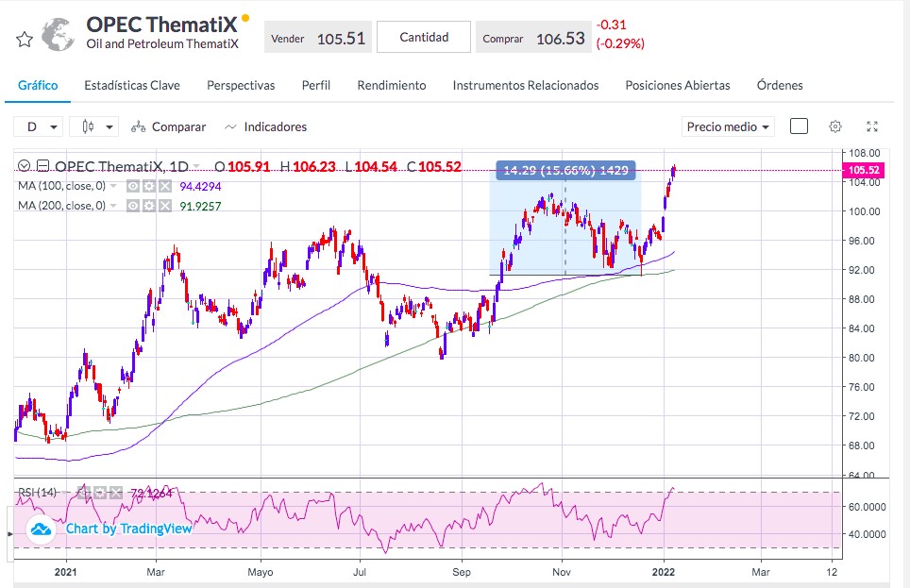Click MA 200 value 91.9257

tap(200, 206)
